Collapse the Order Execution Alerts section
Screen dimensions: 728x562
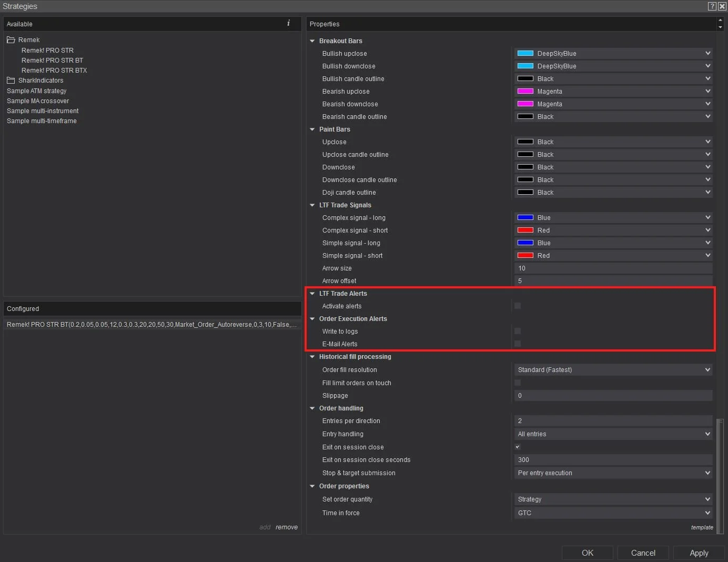point(312,319)
